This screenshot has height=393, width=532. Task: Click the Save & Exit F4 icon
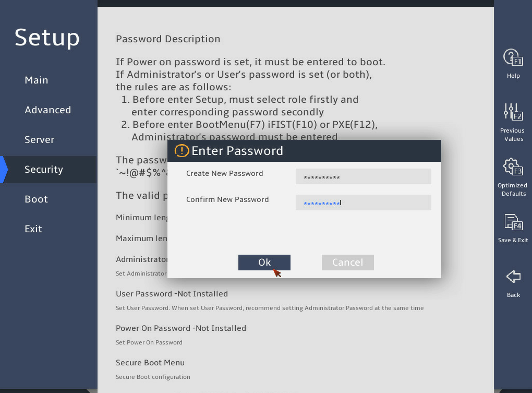(513, 222)
